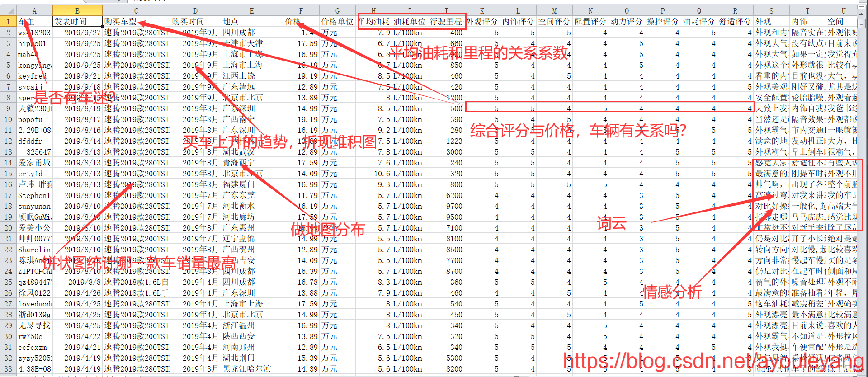The width and height of the screenshot is (868, 377).
Task: Click the '舒适评分' header cell
Action: (x=735, y=21)
